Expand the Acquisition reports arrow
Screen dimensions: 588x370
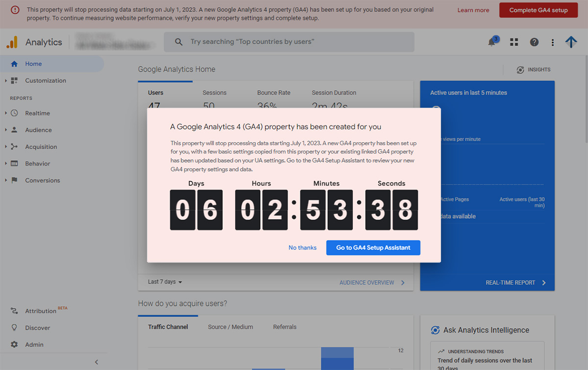click(x=6, y=147)
